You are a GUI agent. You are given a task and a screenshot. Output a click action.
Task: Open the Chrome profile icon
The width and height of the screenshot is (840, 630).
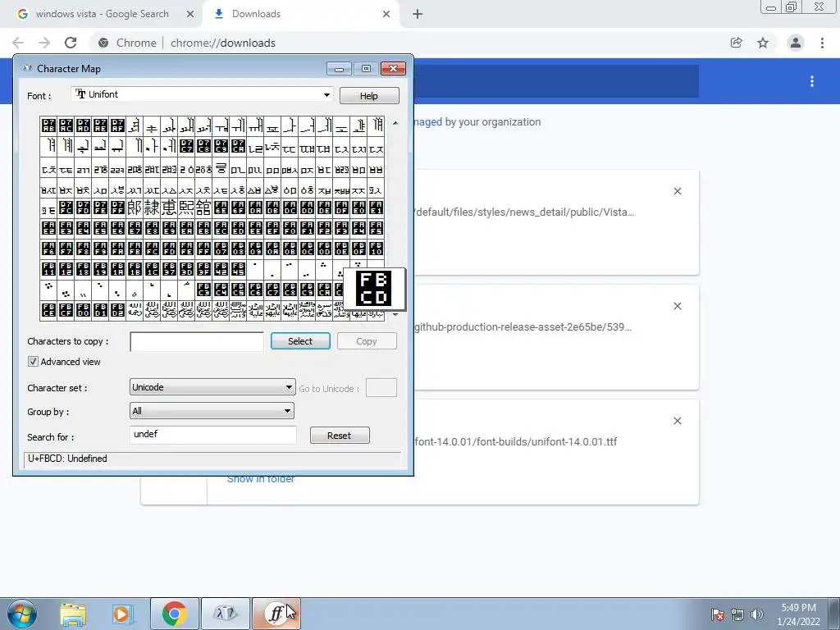(x=796, y=43)
